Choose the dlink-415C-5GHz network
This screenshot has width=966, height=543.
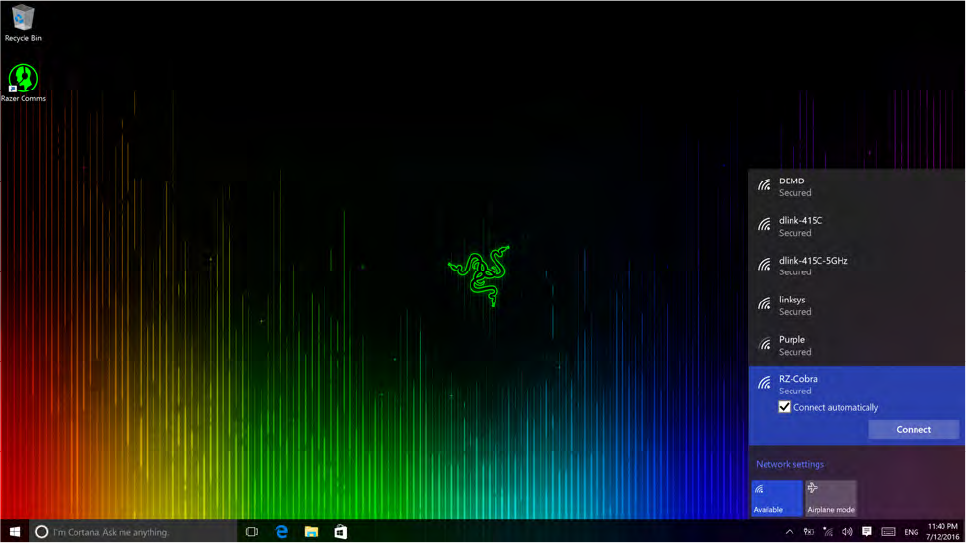point(856,266)
